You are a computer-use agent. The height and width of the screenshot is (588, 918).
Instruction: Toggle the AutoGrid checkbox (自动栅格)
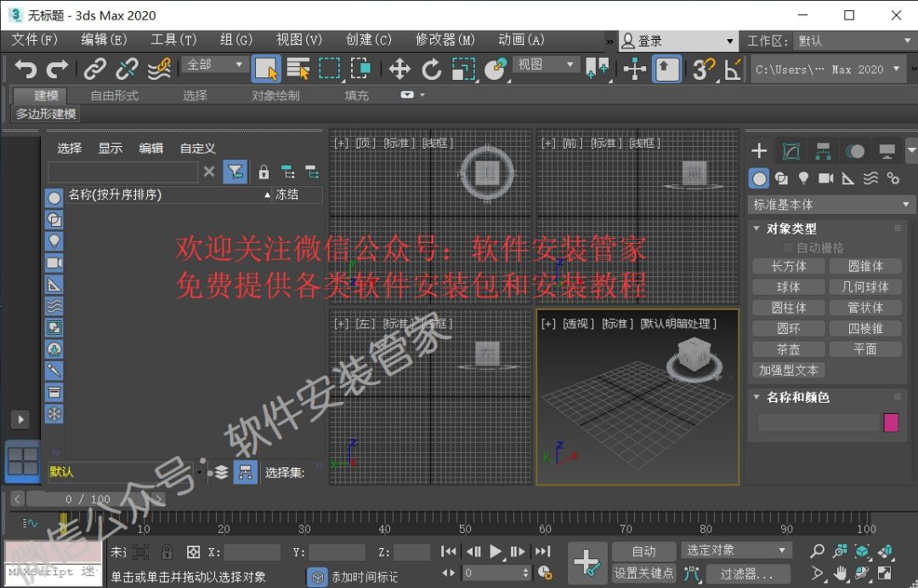[788, 248]
